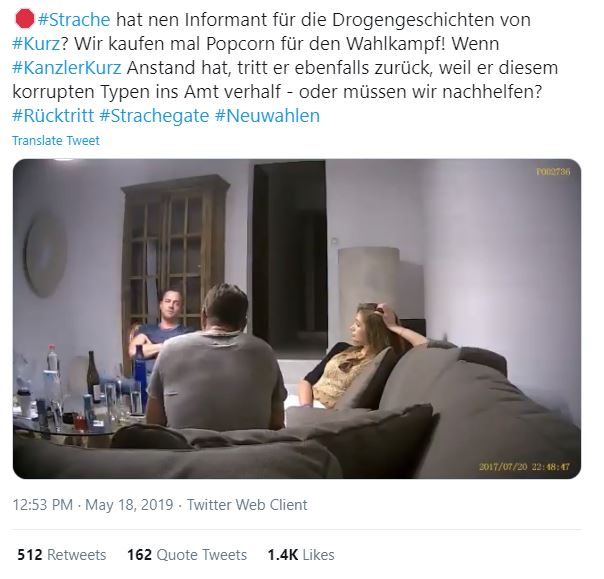
Task: Open the #Strachegate hashtag
Action: tap(154, 115)
